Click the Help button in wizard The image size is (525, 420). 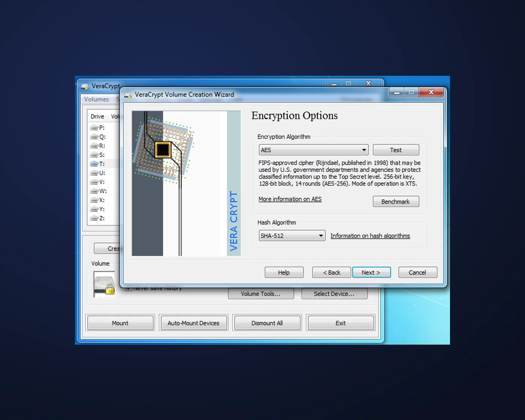click(284, 273)
